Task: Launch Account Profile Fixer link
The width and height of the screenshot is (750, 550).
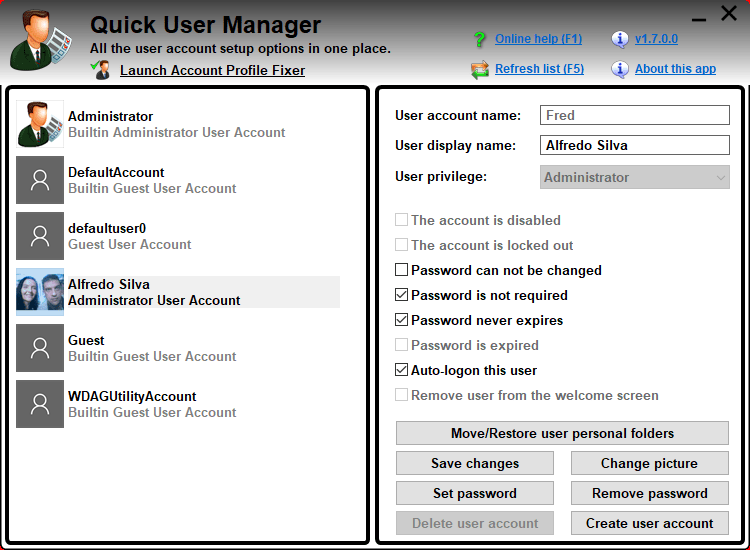Action: click(212, 70)
